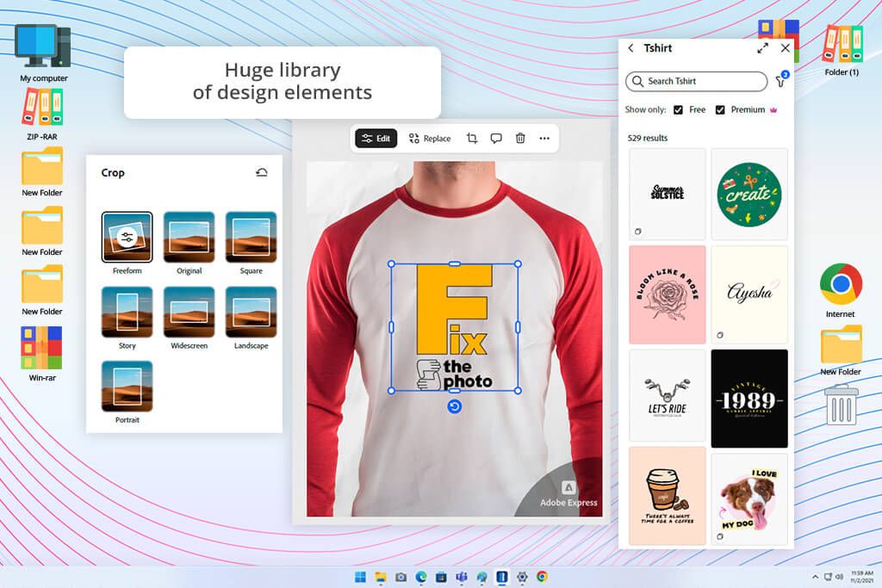Viewport: 882px width, 588px height.
Task: Click the 'Fix the photo' design on the shirt
Action: (x=455, y=327)
